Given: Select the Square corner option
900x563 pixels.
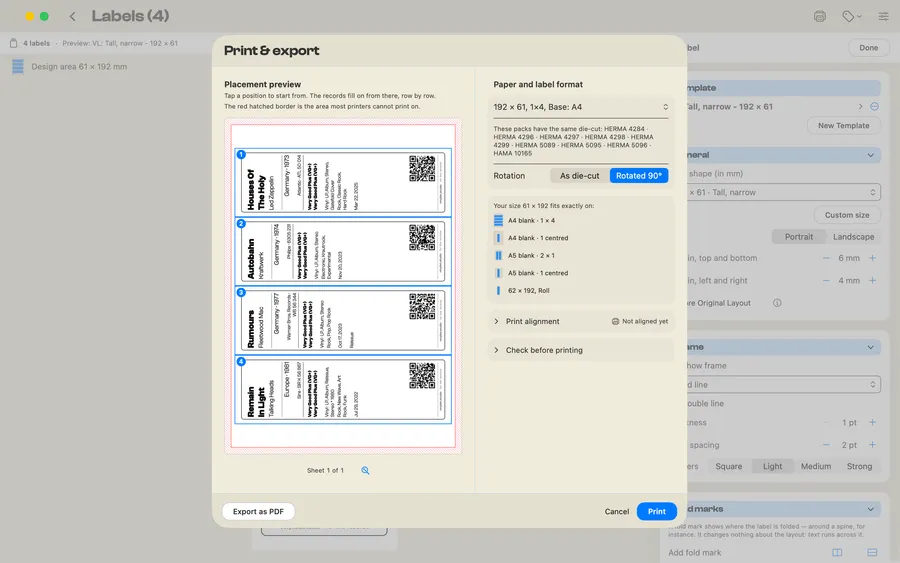Looking at the screenshot, I should click(x=728, y=467).
